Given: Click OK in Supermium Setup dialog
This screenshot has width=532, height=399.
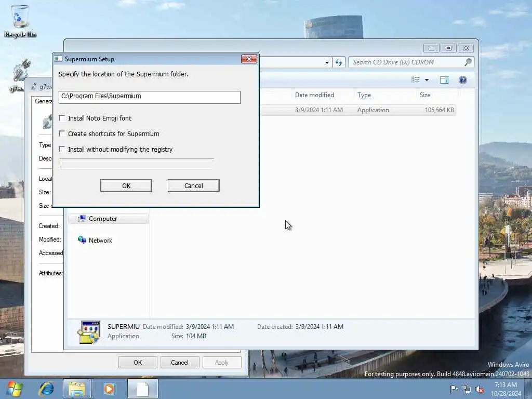Looking at the screenshot, I should 126,185.
